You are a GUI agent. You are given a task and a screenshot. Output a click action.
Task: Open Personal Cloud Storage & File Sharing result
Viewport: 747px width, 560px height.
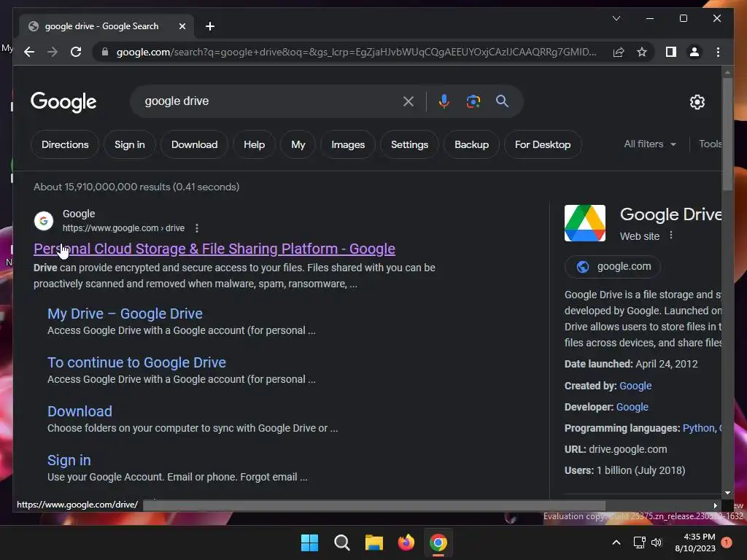pyautogui.click(x=214, y=249)
